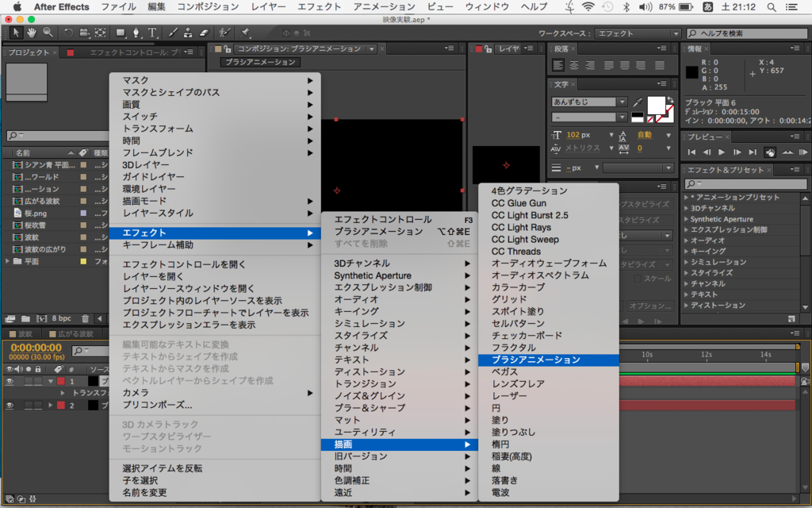This screenshot has width=812, height=508.
Task: Hide layer 2 with its eye icon
Action: 10,406
